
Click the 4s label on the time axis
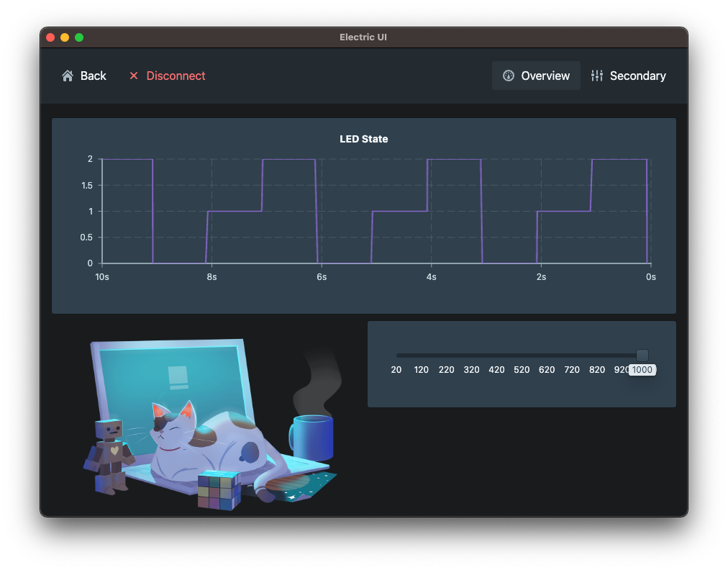431,276
